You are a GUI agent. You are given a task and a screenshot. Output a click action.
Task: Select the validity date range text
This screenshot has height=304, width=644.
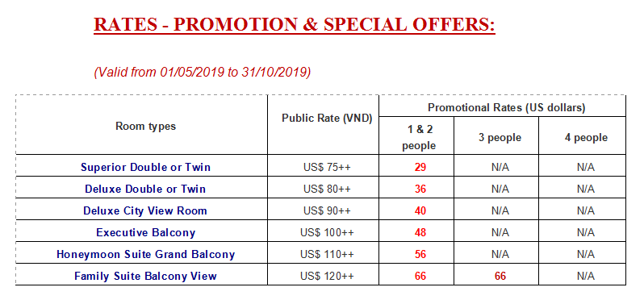[x=203, y=73]
